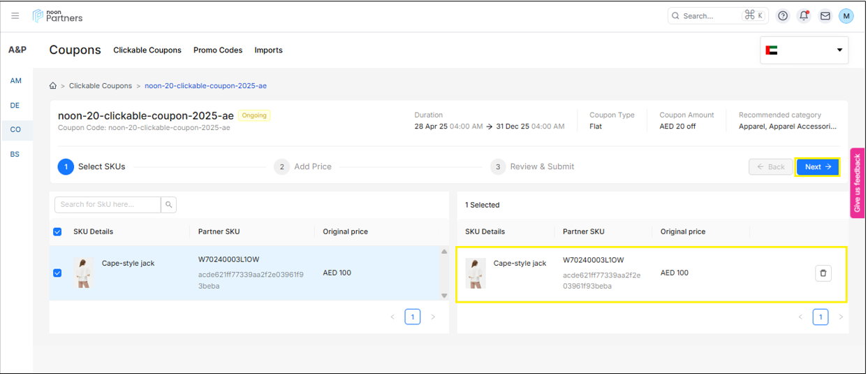Toggle the select-all SKU checkbox
Viewport: 868px width, 374px height.
pyautogui.click(x=58, y=232)
